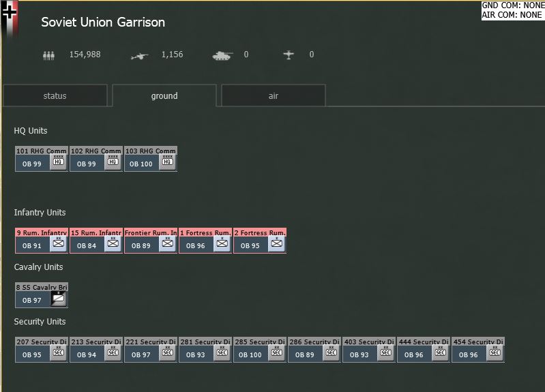The image size is (545, 392).
Task: Click the 454 Security Division SEC icon
Action: click(x=495, y=353)
